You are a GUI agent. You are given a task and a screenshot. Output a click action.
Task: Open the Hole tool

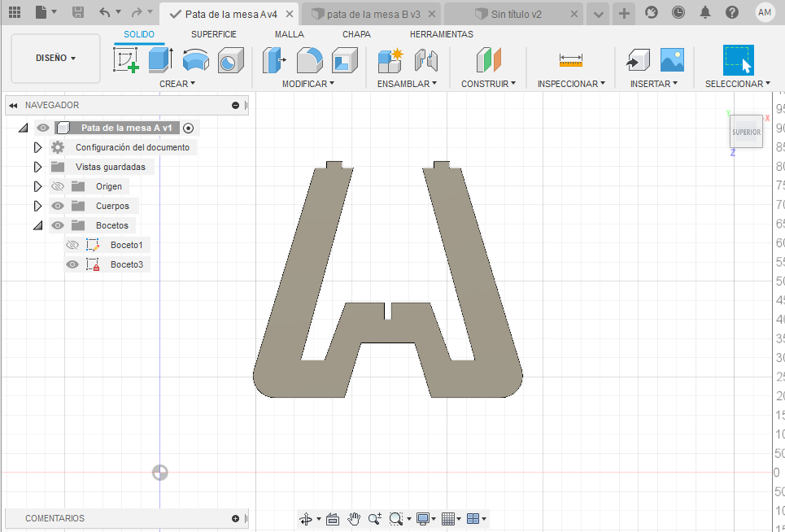(x=229, y=58)
